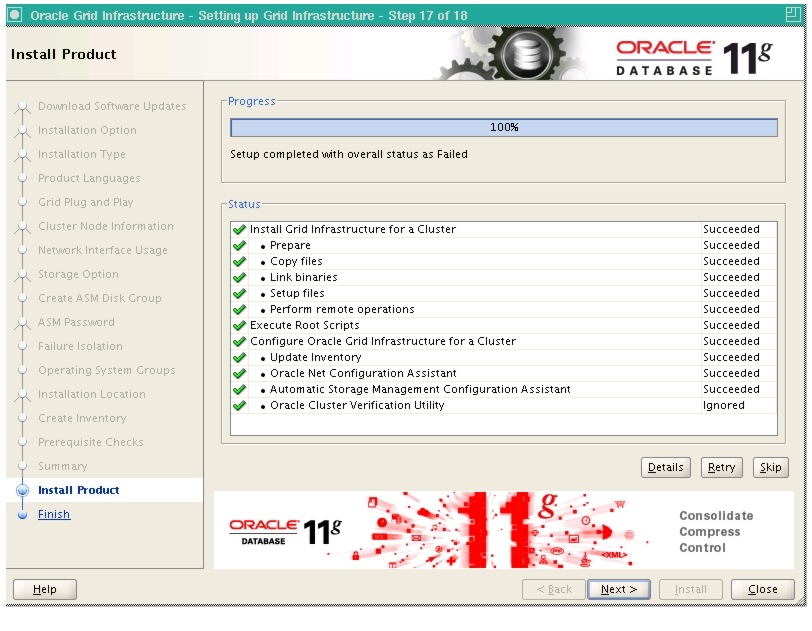Click the Oracle 11g promotional banner

coord(503,530)
